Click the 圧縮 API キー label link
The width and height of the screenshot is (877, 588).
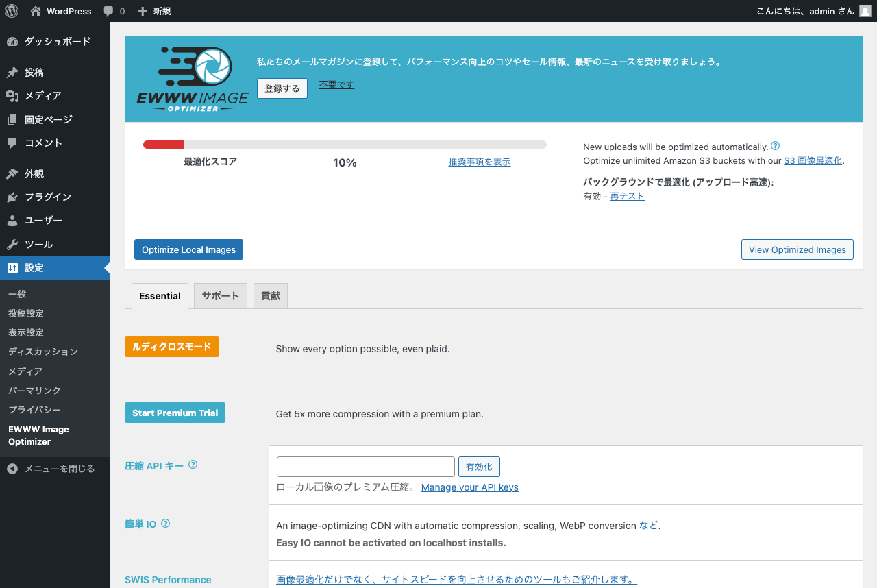(x=154, y=466)
